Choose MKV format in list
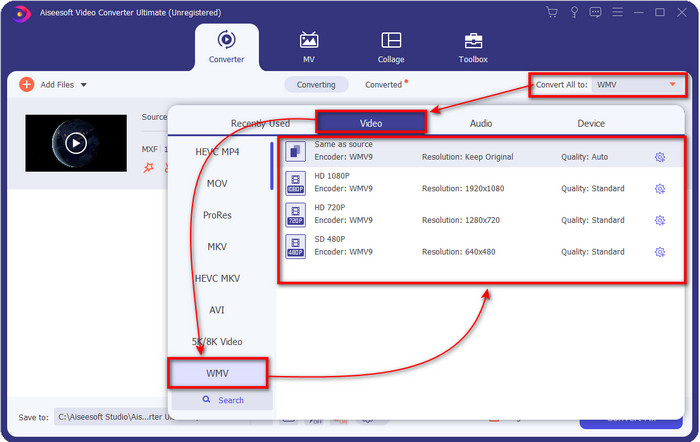 [x=217, y=247]
